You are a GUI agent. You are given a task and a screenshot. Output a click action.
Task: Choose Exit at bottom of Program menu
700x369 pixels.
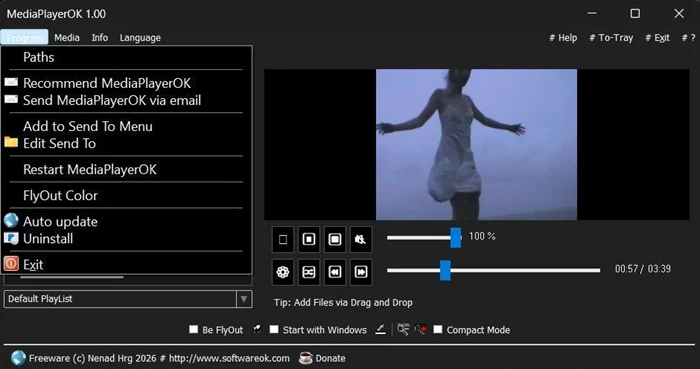(126, 265)
